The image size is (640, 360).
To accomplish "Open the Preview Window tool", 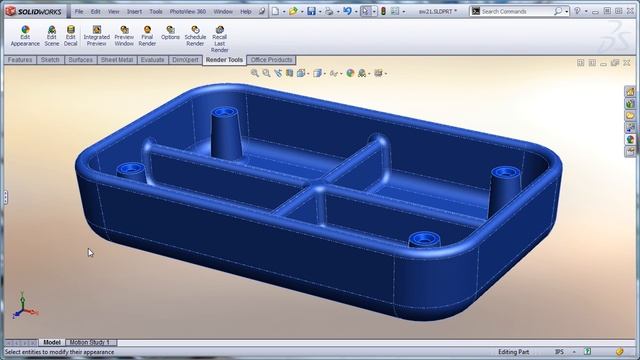I will click(x=124, y=36).
